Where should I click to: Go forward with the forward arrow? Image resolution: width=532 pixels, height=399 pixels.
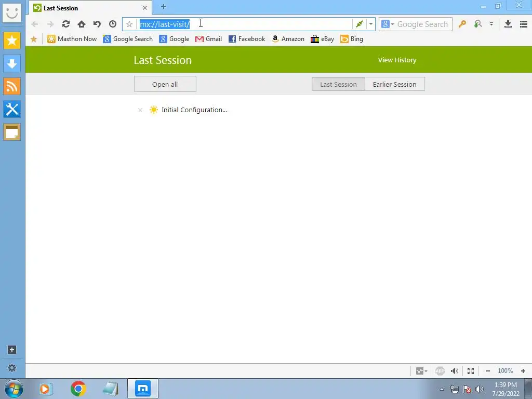pos(50,24)
